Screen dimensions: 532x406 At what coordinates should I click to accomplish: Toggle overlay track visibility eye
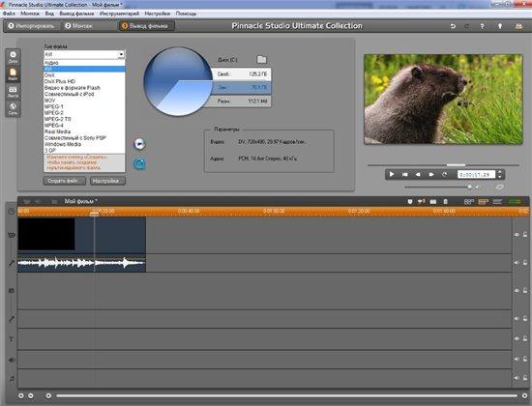[x=517, y=291]
